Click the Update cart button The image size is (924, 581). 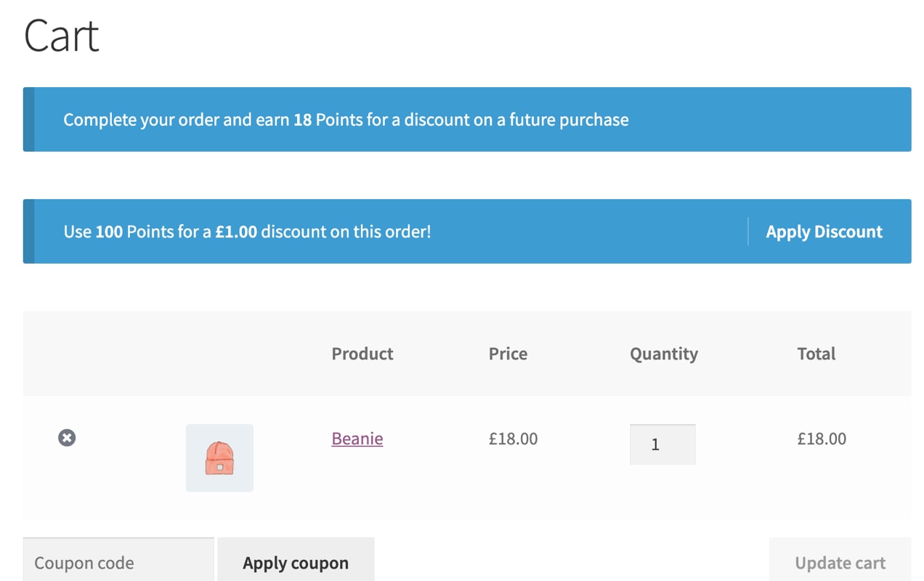coord(840,562)
